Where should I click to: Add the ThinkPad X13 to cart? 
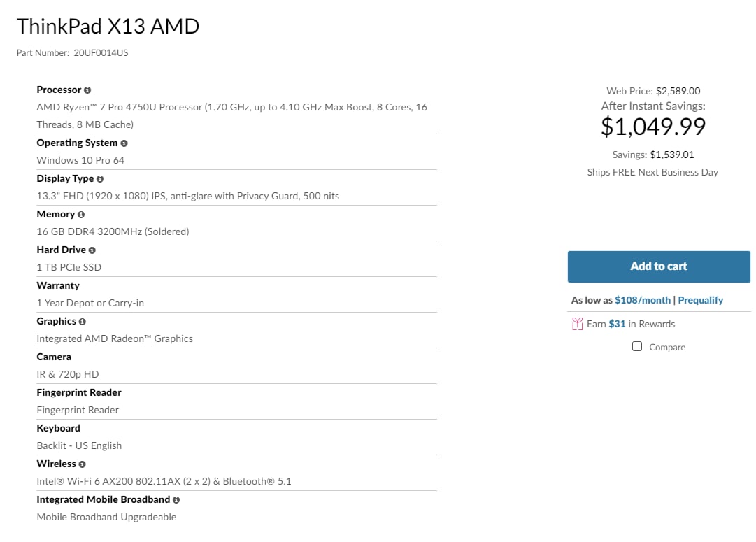[659, 266]
